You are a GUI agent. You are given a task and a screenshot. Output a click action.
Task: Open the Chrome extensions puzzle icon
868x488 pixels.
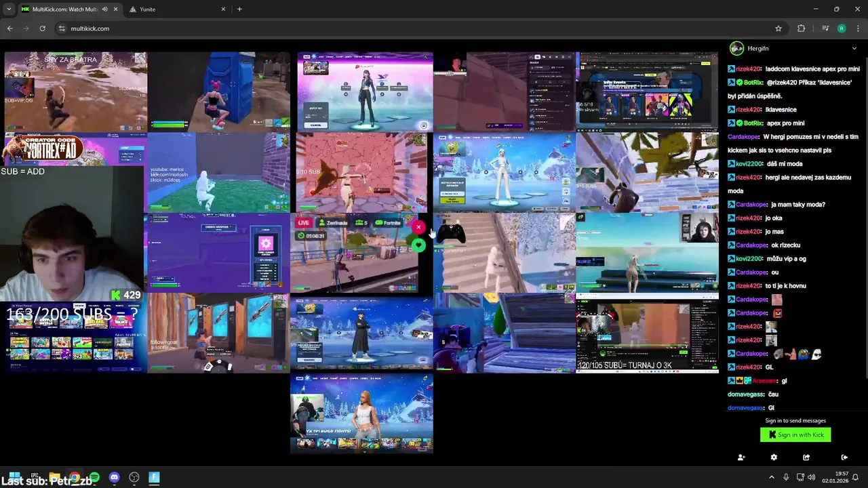click(802, 28)
